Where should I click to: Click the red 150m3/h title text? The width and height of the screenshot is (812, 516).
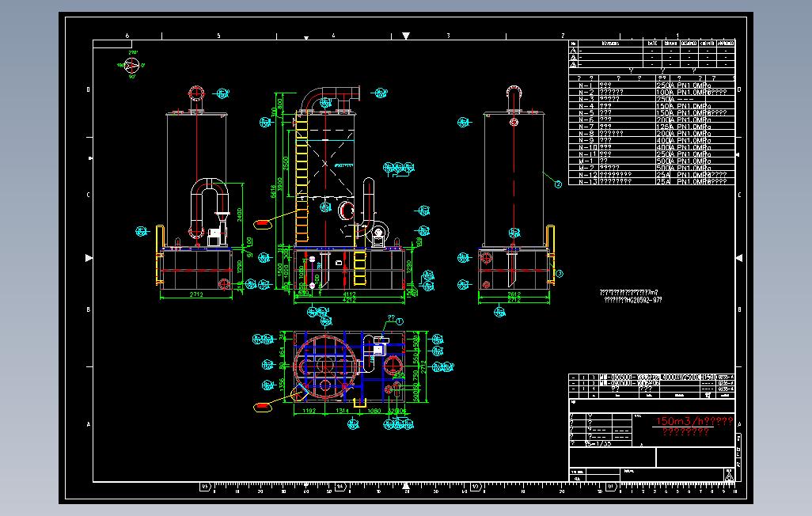(694, 421)
